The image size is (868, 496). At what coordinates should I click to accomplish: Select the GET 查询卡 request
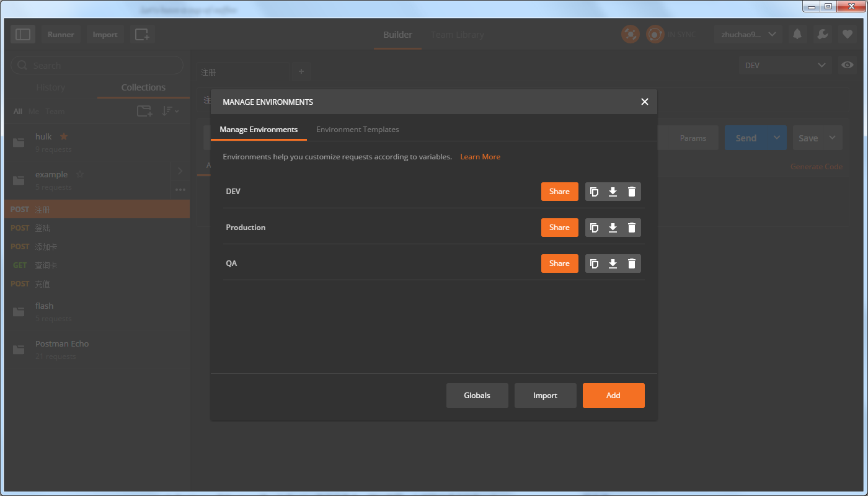coord(97,265)
